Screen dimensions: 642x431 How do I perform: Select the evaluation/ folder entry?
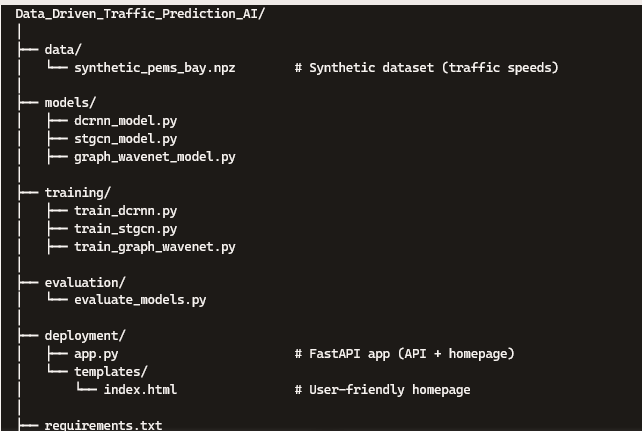[85, 282]
